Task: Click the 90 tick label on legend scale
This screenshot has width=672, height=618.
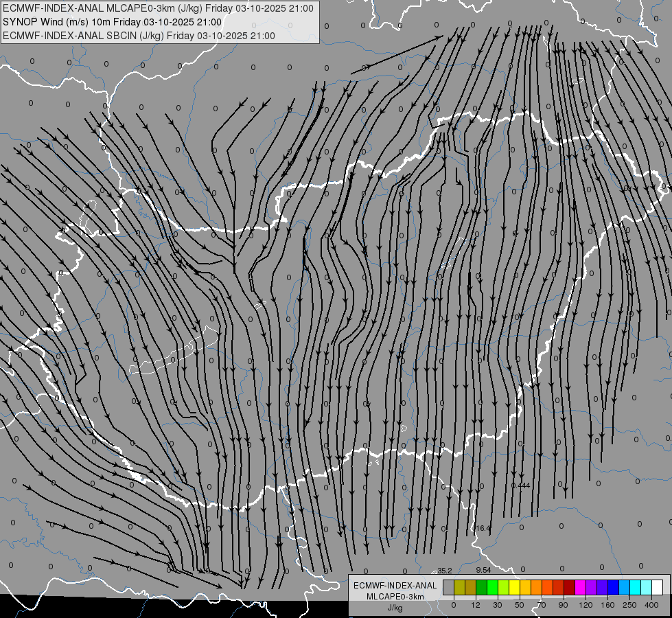Action: pos(563,605)
